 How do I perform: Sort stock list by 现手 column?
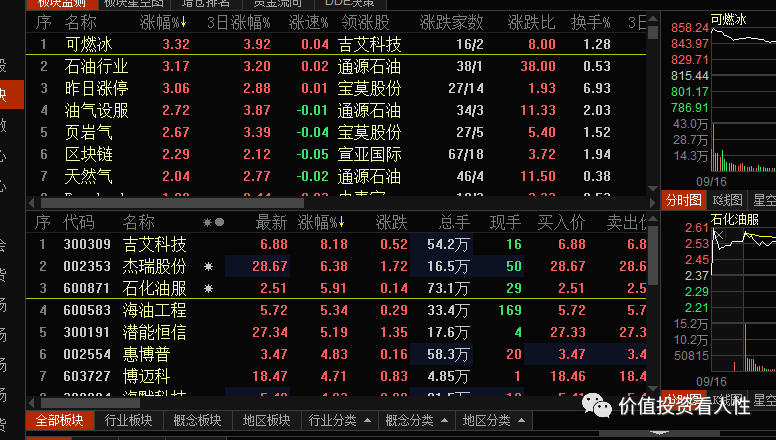pyautogui.click(x=505, y=223)
